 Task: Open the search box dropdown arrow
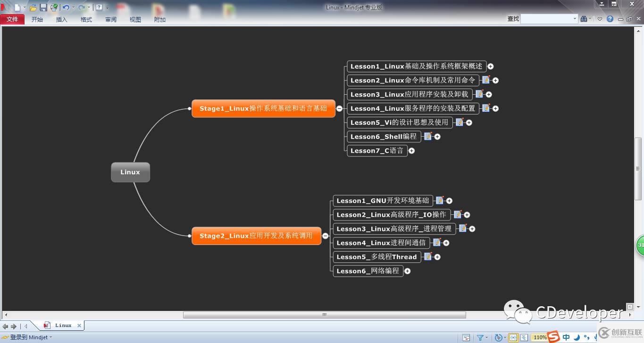tap(575, 19)
